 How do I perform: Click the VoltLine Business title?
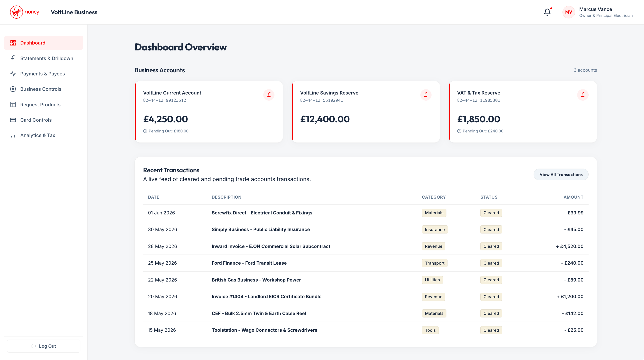click(74, 12)
